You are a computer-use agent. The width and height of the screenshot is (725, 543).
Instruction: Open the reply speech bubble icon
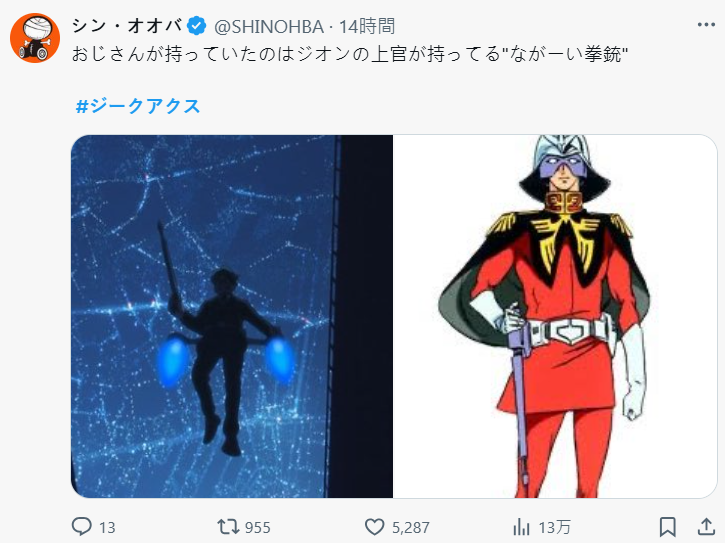81,526
